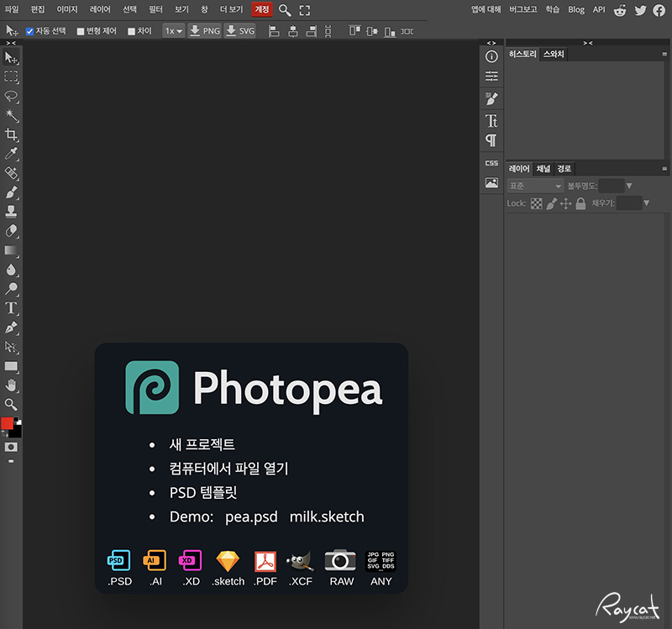Collapse the left toolbar arrows
This screenshot has width=672, height=629.
coord(11,43)
